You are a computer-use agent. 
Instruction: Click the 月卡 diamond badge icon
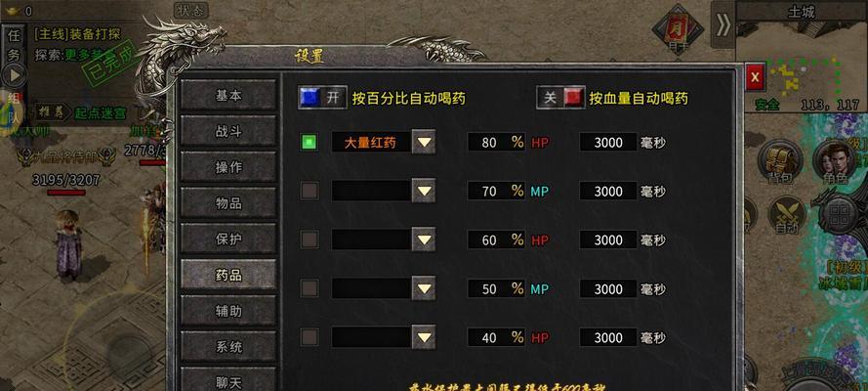click(x=679, y=29)
